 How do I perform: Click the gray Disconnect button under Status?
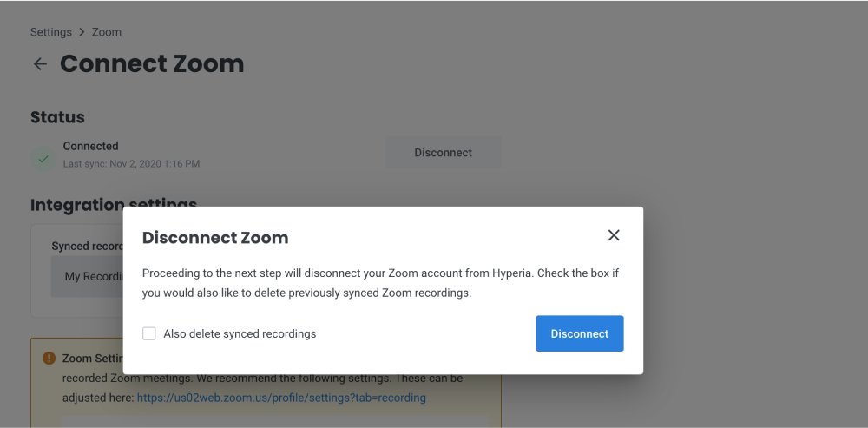tap(443, 153)
